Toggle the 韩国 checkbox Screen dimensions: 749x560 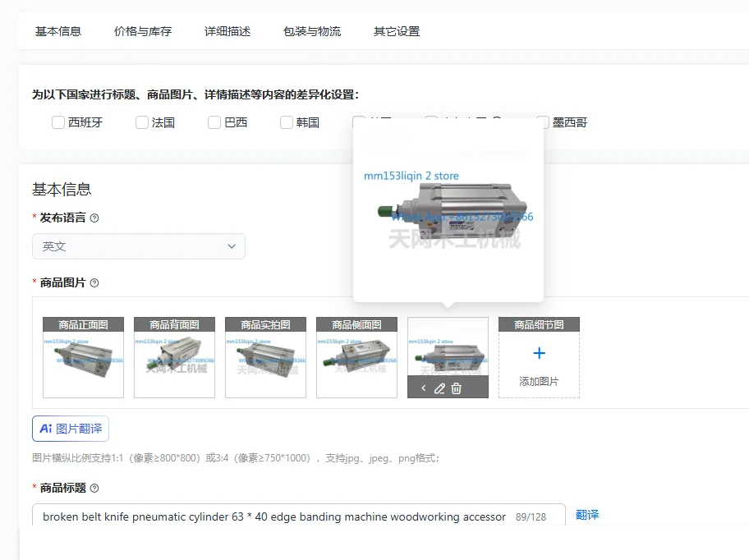[286, 122]
